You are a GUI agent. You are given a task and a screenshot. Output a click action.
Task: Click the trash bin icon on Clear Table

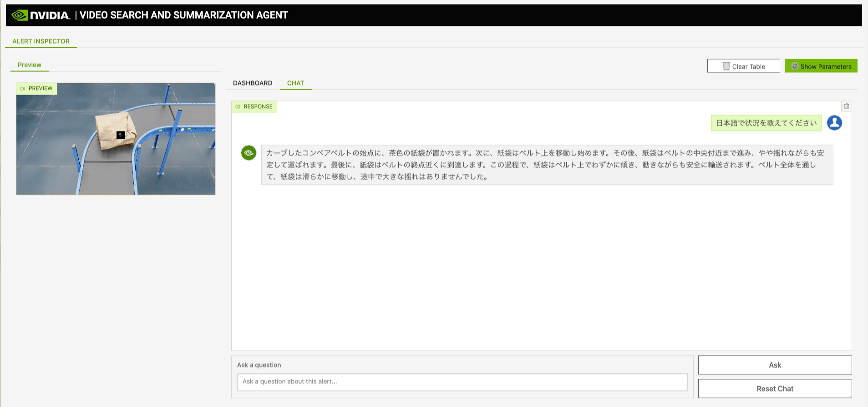point(726,66)
